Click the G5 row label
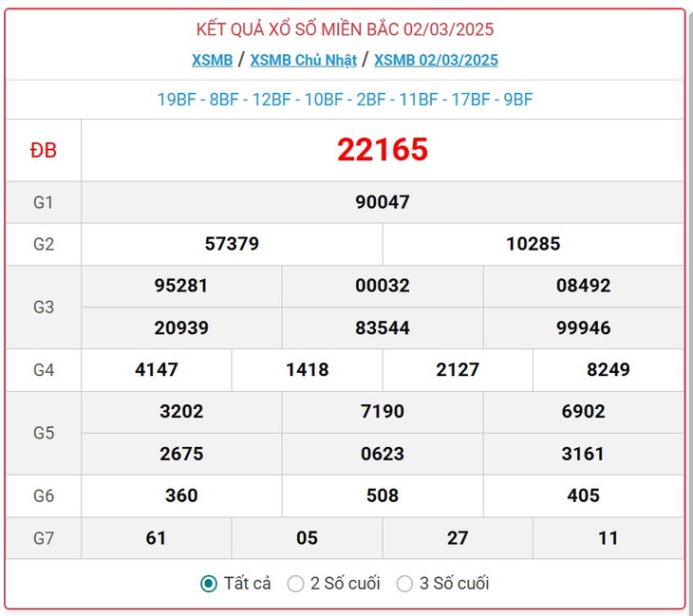This screenshot has height=616, width=693. pyautogui.click(x=44, y=433)
